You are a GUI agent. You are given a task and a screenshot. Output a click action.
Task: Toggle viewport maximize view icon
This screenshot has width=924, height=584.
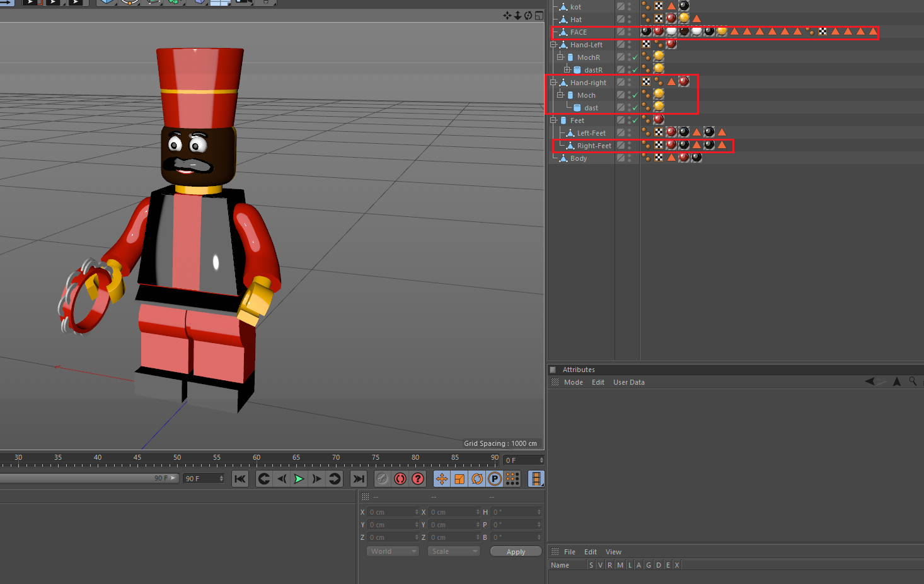539,15
